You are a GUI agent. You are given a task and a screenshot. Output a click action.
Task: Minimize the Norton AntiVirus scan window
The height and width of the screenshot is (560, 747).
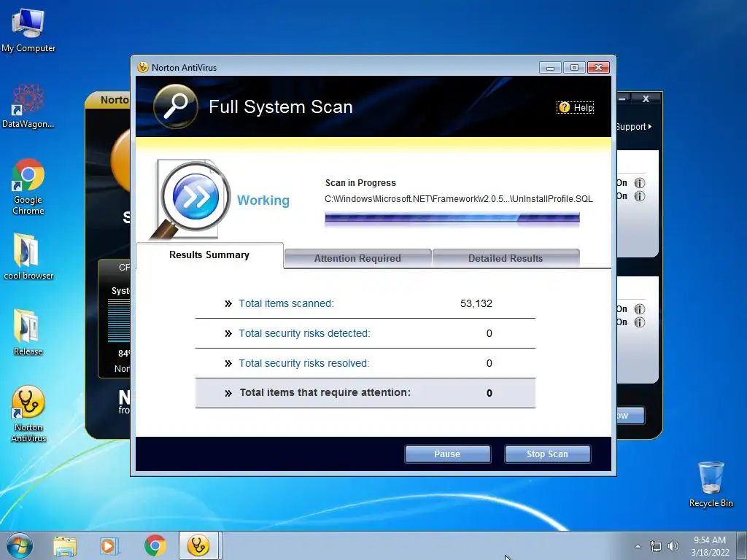550,68
